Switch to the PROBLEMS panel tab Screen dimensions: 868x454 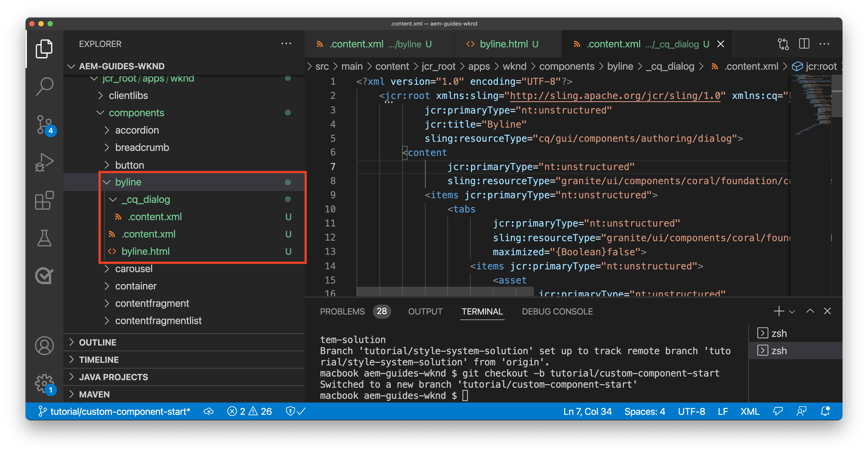coord(342,312)
